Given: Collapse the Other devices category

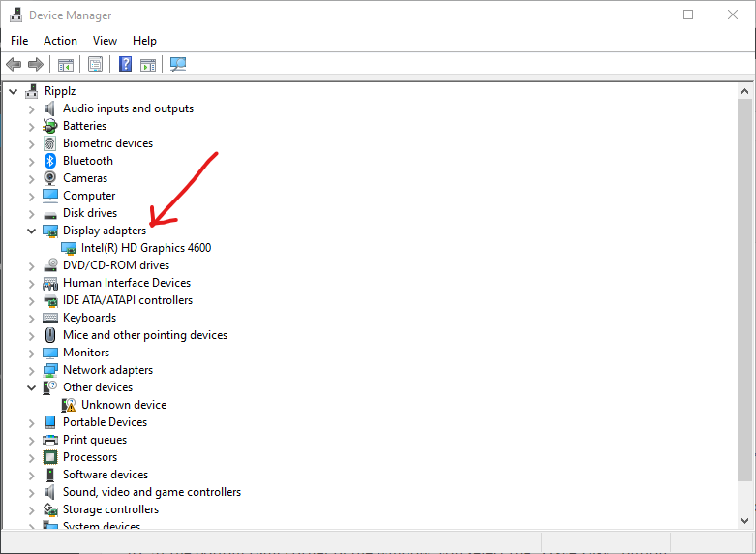Looking at the screenshot, I should coord(31,387).
